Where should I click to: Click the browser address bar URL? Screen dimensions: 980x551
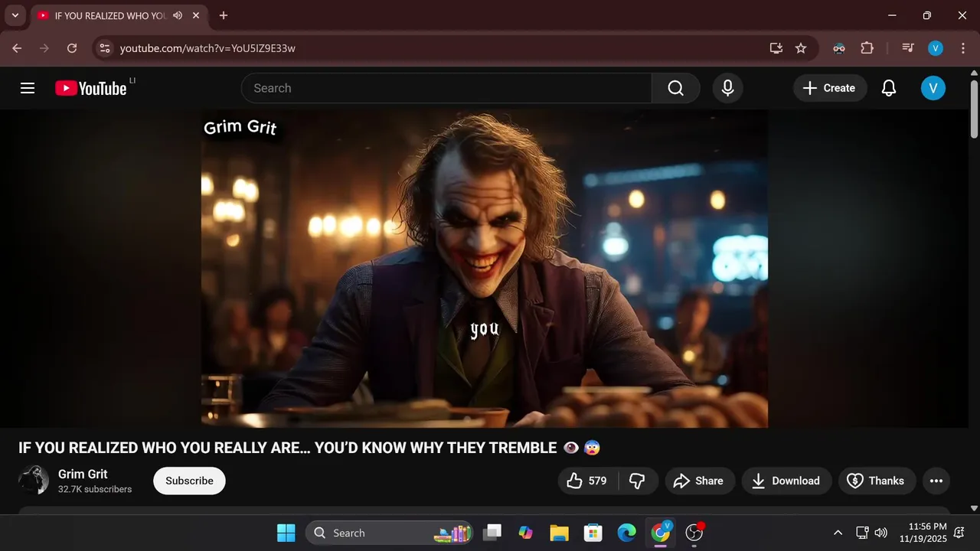click(x=207, y=48)
